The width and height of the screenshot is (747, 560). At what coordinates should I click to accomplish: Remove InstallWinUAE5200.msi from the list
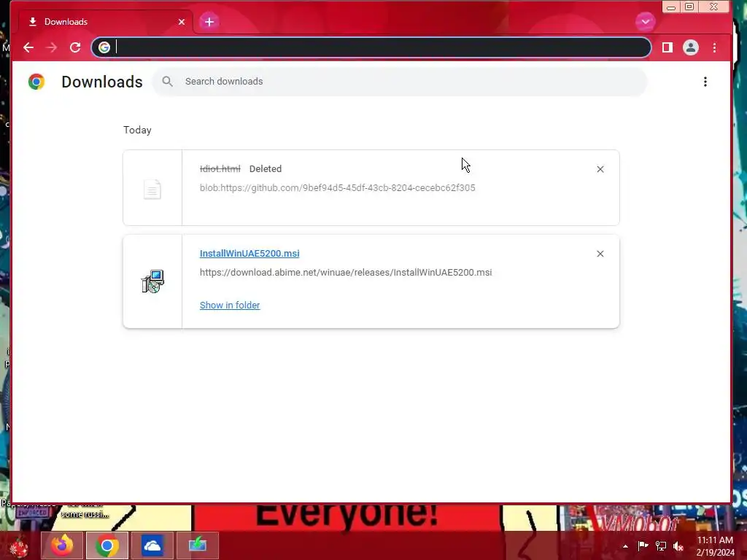[600, 254]
